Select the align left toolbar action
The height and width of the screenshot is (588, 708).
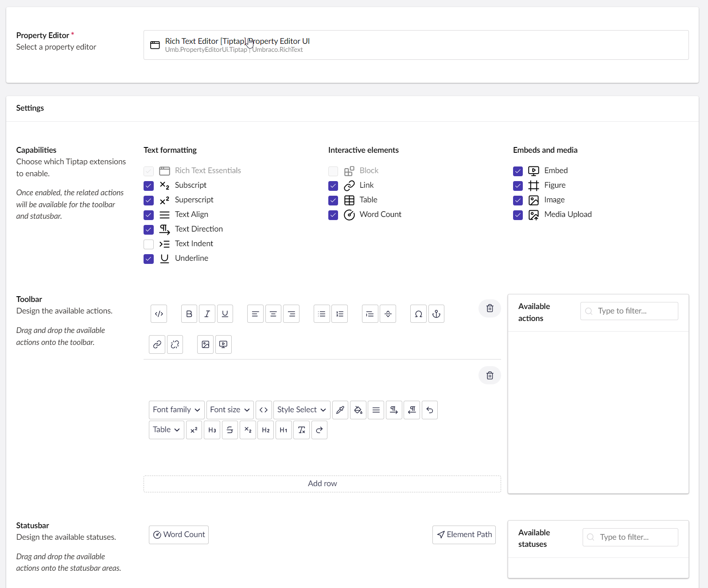tap(255, 314)
